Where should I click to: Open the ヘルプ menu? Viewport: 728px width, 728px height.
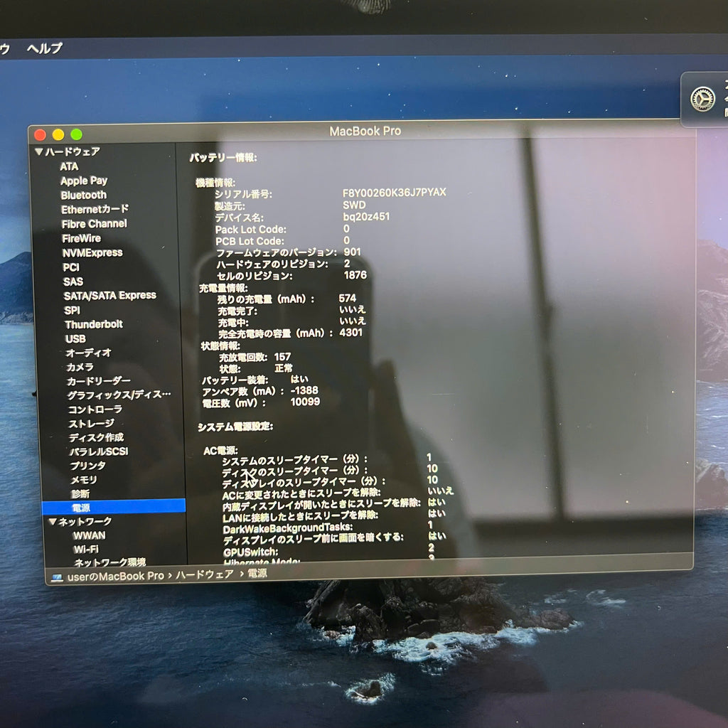pos(45,48)
